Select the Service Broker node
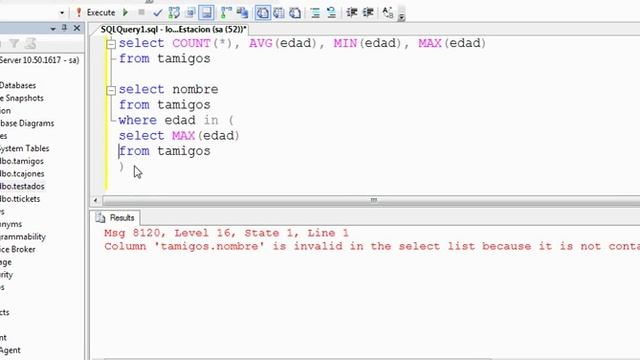 18,249
